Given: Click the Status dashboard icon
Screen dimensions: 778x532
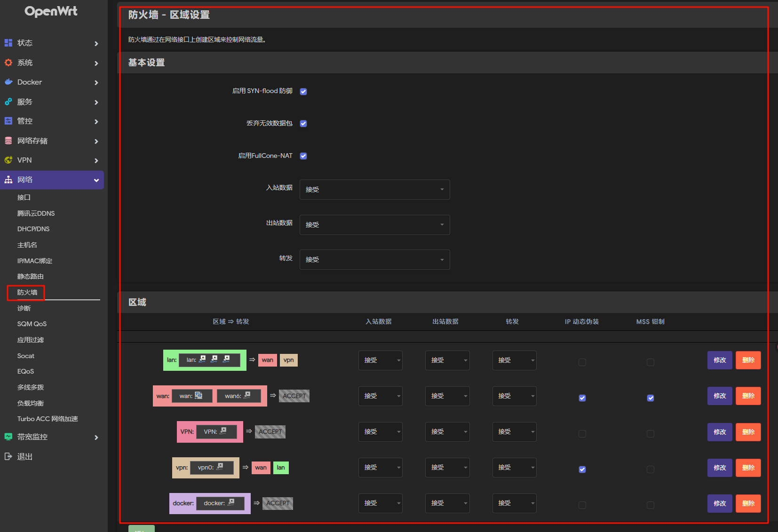Looking at the screenshot, I should pos(8,43).
